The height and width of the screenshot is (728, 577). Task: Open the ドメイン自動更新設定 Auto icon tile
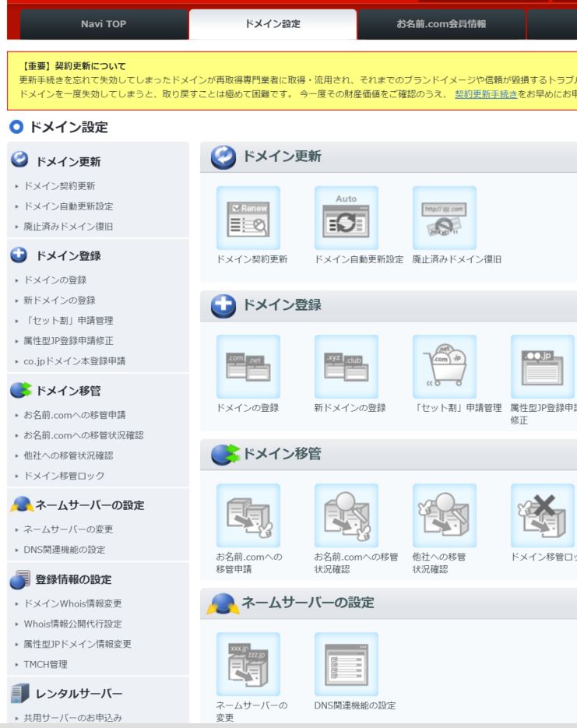(x=347, y=218)
